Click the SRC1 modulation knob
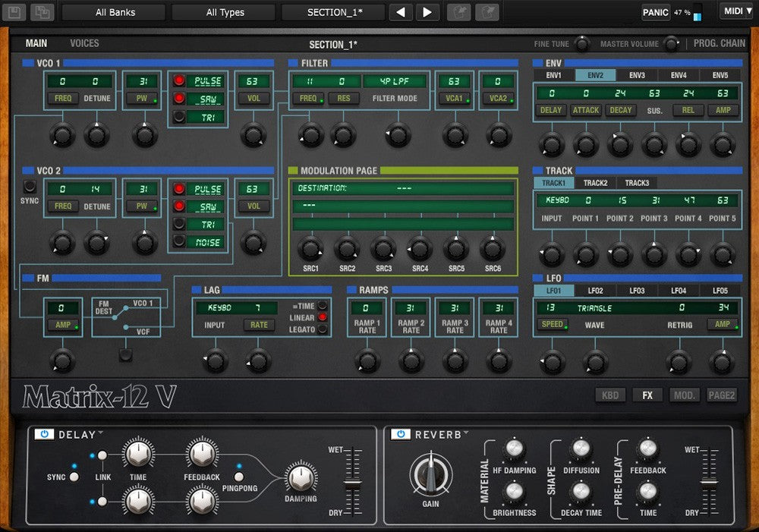The height and width of the screenshot is (532, 759). 310,249
